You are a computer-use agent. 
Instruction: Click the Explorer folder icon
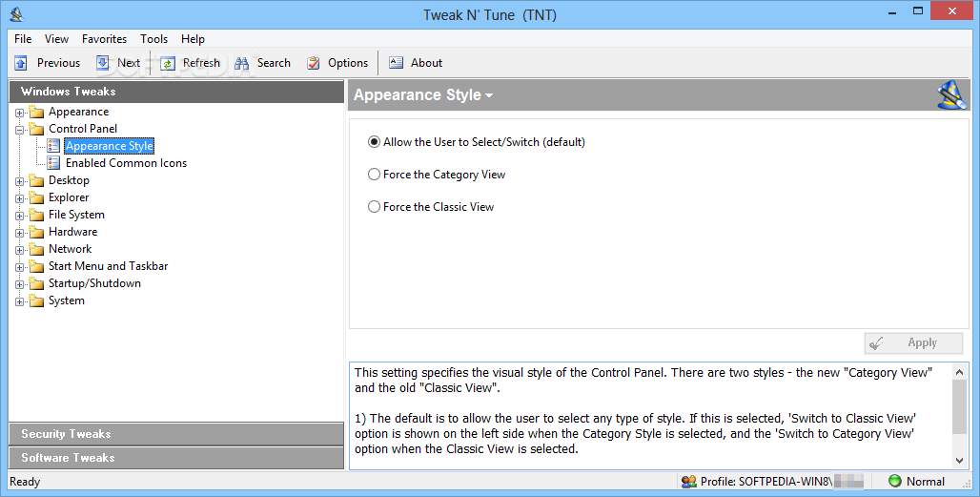[x=37, y=197]
